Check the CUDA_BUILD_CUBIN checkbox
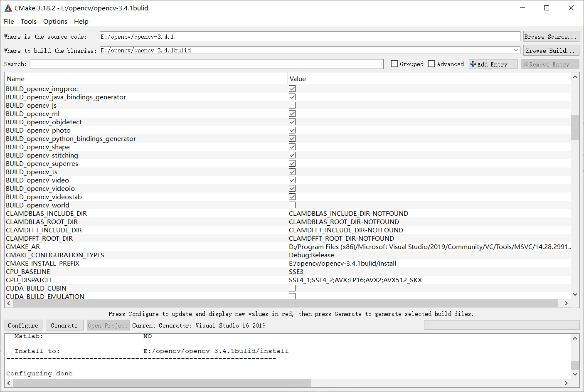The image size is (584, 392). coord(292,288)
